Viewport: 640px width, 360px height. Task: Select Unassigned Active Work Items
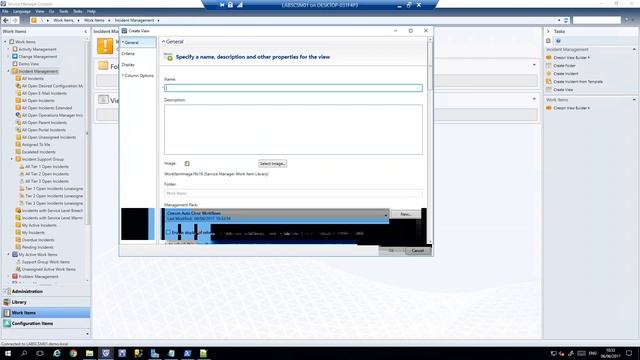click(x=49, y=269)
